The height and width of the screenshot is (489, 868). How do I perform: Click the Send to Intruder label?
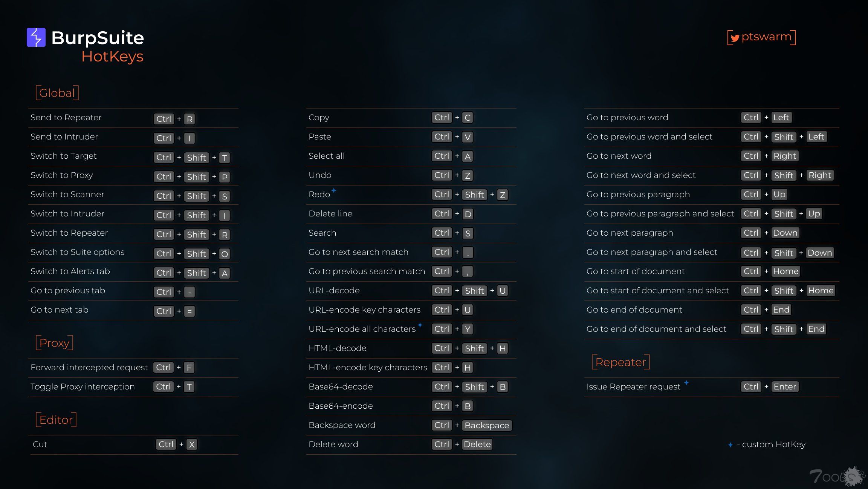pos(64,137)
